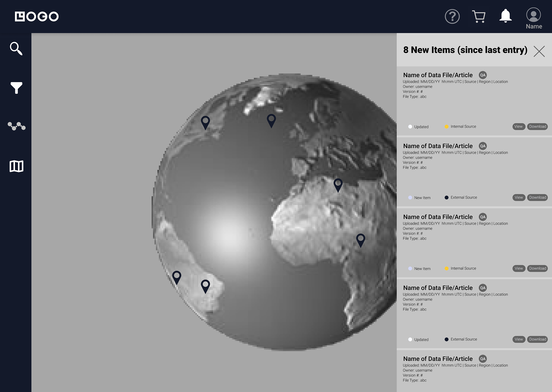The image size is (552, 392).
Task: Open the search tool in sidebar
Action: click(x=16, y=48)
